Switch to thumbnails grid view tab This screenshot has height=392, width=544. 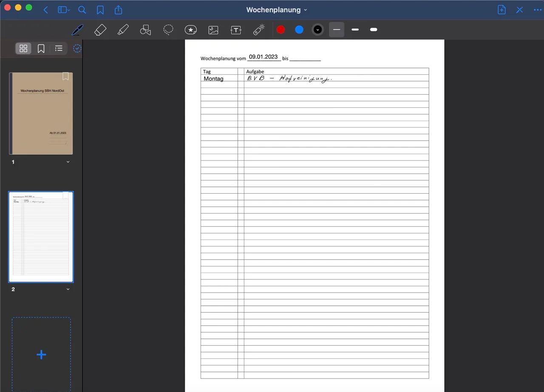(x=23, y=48)
